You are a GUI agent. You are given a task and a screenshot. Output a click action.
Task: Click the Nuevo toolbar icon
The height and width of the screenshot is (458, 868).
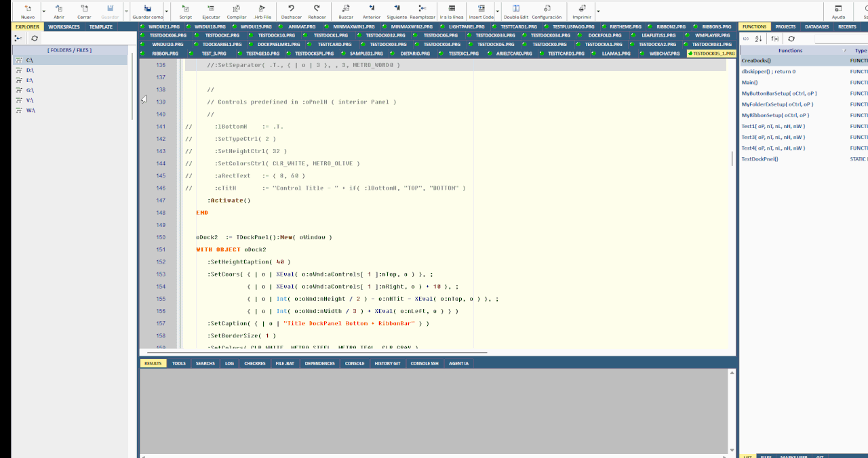tap(27, 9)
